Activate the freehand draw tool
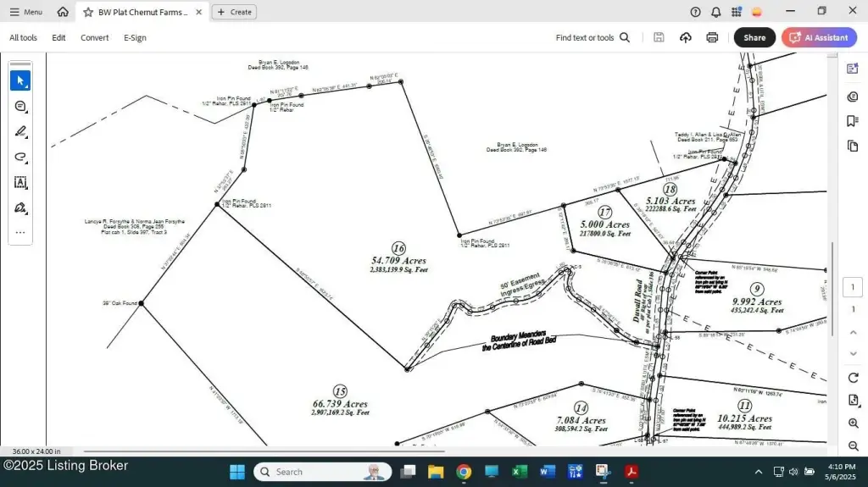Screen dimensions: 868x487 [x=20, y=157]
